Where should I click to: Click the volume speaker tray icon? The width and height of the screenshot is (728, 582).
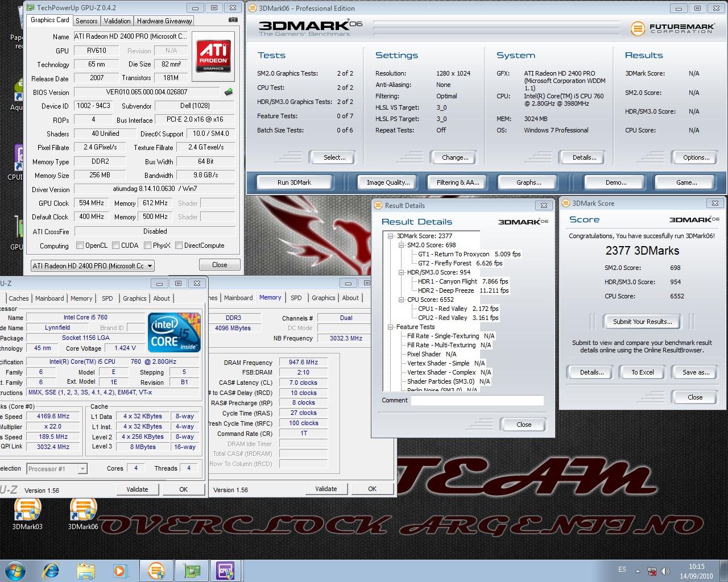666,571
